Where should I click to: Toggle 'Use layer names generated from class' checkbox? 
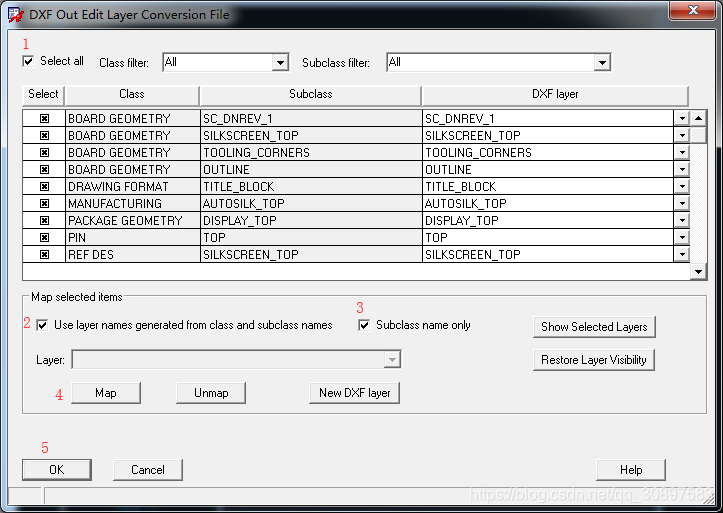(42, 325)
